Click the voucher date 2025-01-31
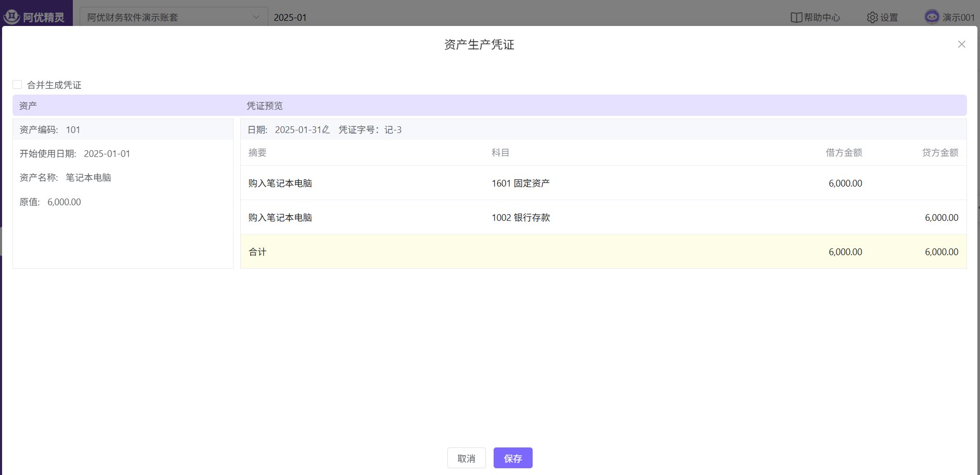This screenshot has width=980, height=475. [x=298, y=129]
